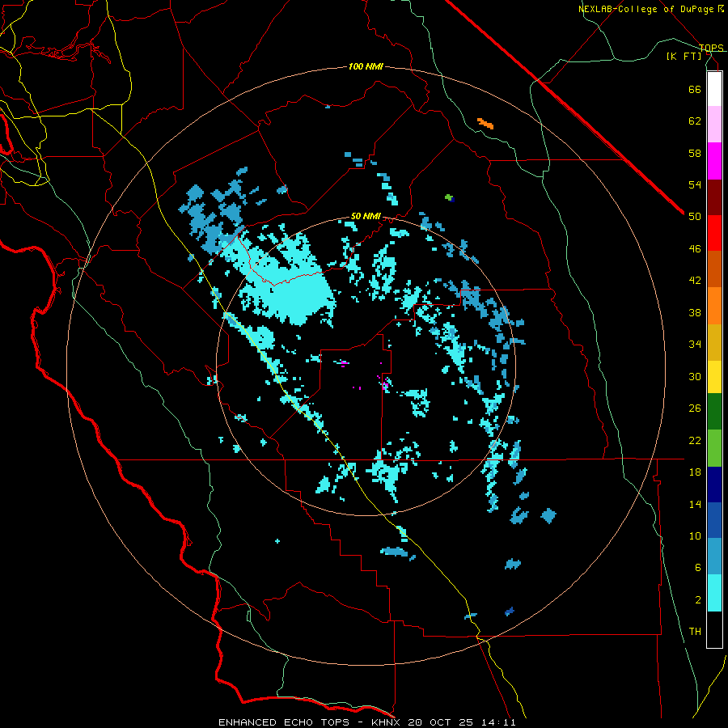Click the KHNX station identifier
This screenshot has height=728, width=728.
[x=387, y=722]
